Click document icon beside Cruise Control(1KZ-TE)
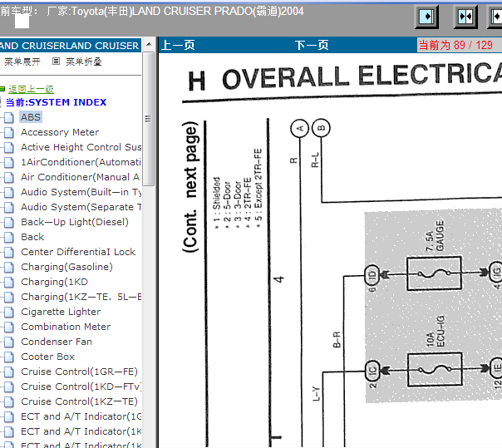 coord(9,402)
